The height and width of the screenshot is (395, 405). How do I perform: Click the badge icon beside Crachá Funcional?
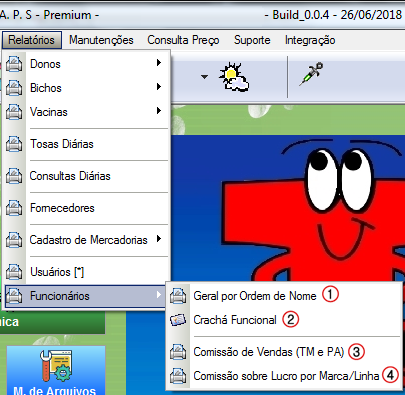[x=178, y=320]
